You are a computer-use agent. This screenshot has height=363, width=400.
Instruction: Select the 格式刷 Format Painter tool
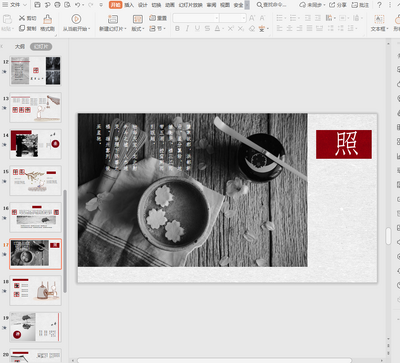click(x=48, y=23)
